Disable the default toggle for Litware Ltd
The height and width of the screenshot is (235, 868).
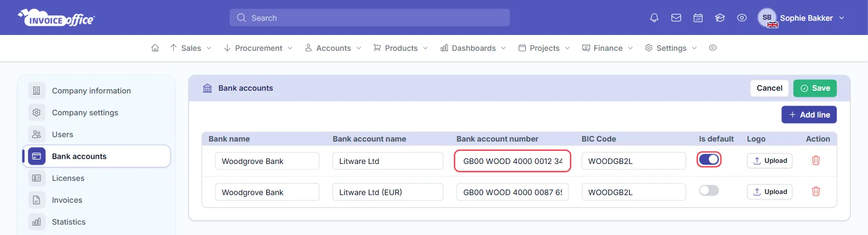point(709,160)
